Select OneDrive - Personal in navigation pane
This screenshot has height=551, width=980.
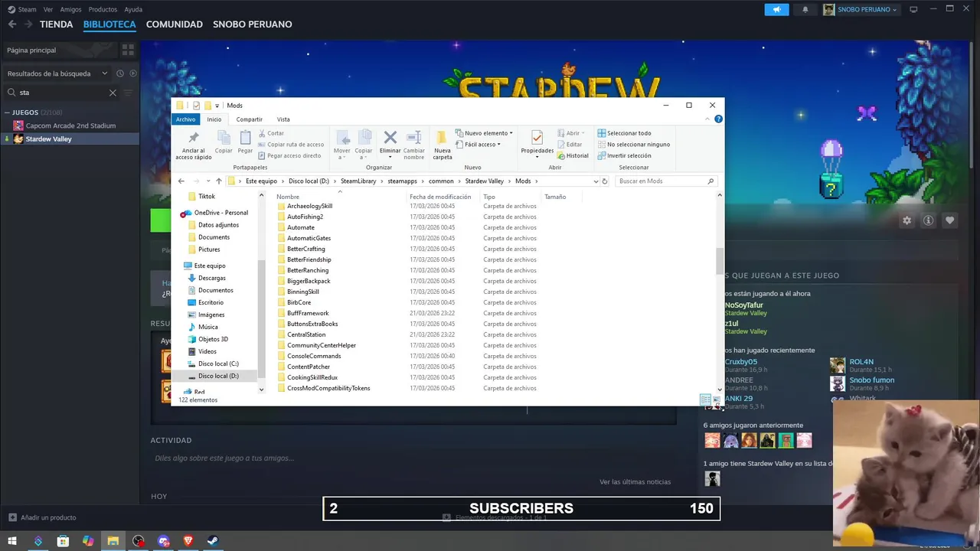(x=220, y=213)
